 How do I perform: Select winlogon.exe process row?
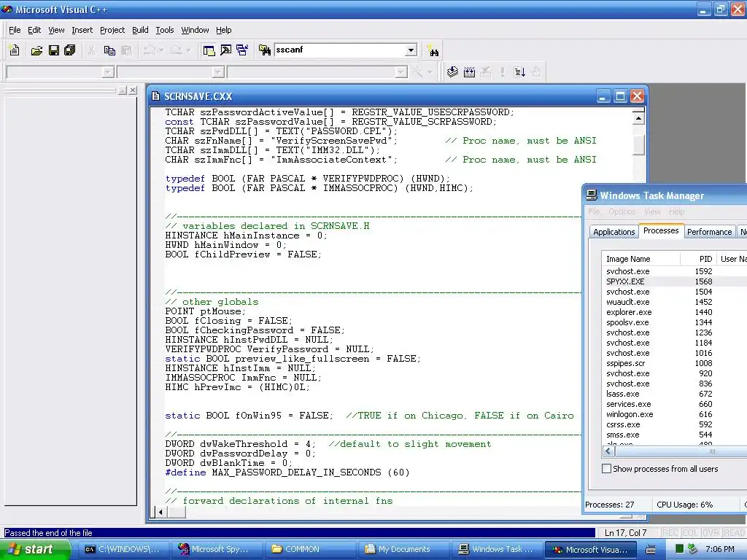[x=674, y=414]
